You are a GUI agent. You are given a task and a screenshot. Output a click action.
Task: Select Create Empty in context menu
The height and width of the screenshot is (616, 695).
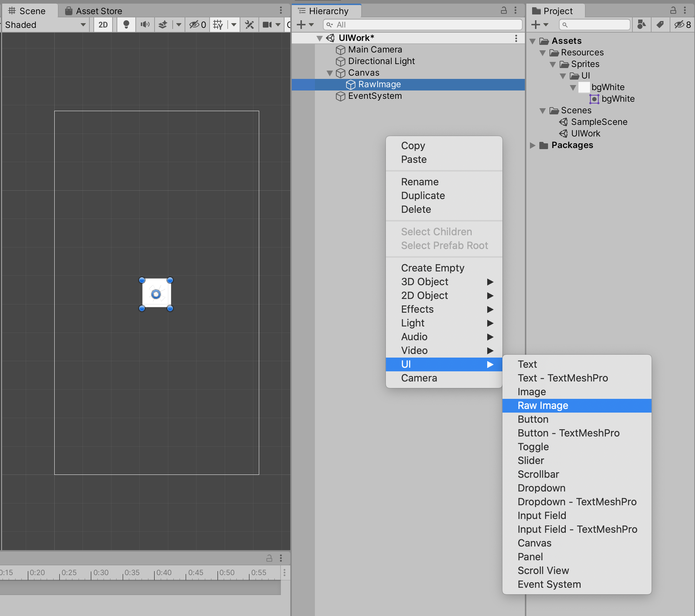click(433, 268)
